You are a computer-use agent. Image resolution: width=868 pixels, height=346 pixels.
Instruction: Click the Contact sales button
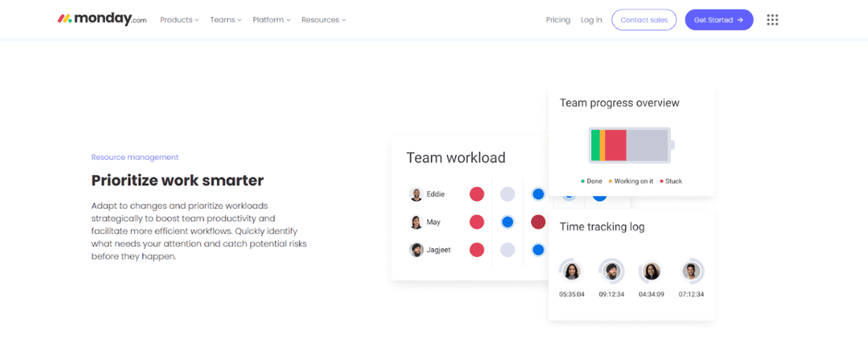644,20
